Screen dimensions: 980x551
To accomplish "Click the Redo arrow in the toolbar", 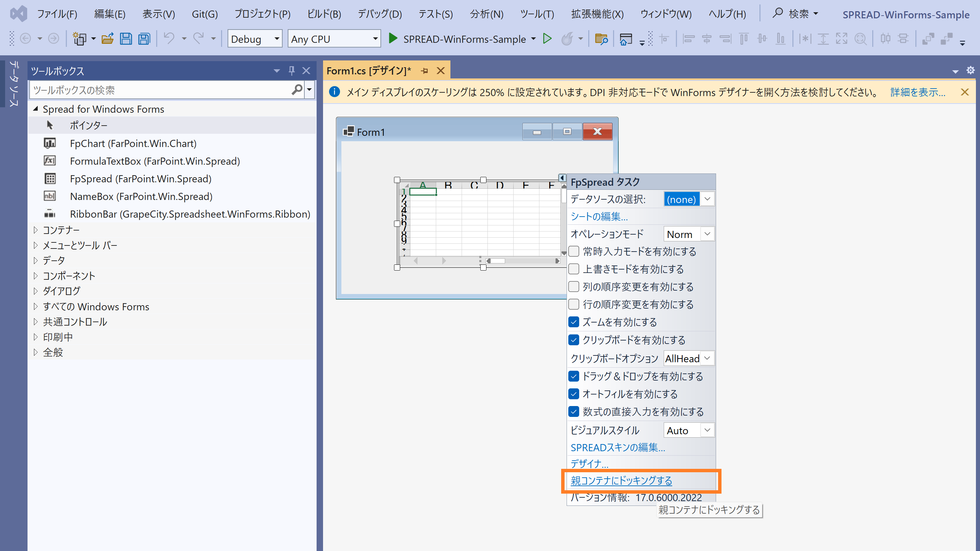I will (x=199, y=38).
